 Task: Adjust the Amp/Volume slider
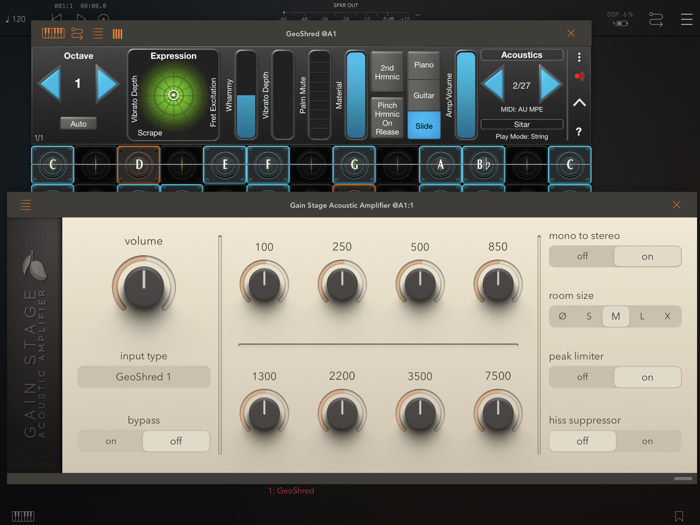point(466,95)
